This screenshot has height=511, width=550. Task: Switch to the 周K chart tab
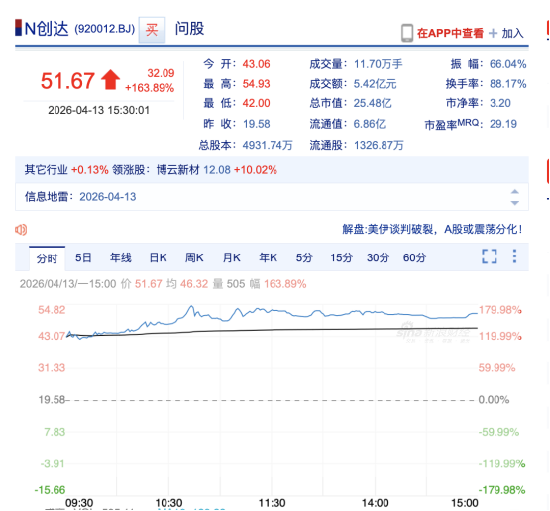click(194, 258)
